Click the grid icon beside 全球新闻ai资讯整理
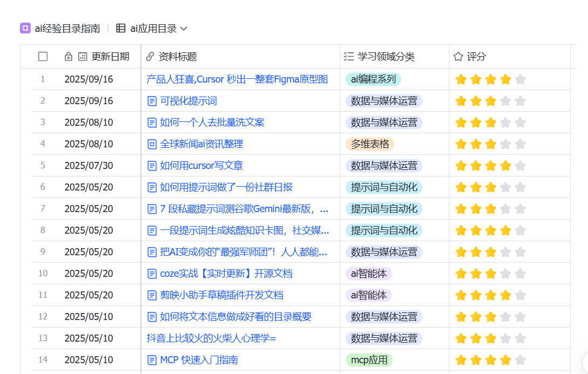Image resolution: width=588 pixels, height=374 pixels. pyautogui.click(x=152, y=144)
